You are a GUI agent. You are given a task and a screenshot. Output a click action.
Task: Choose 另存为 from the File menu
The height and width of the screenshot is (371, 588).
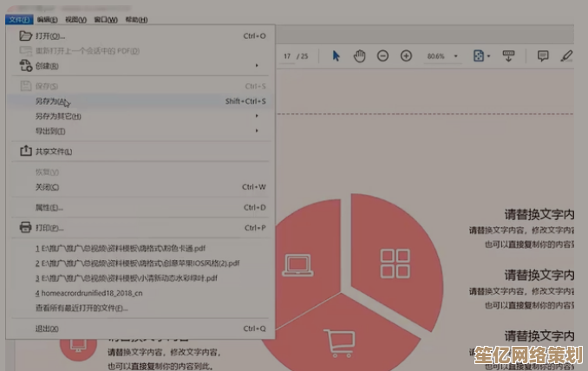52,101
